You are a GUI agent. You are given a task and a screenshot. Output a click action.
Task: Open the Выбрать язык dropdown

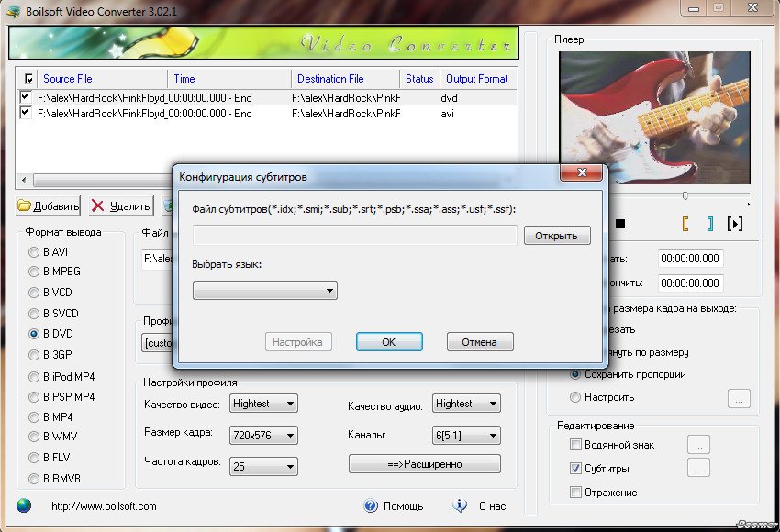[264, 291]
